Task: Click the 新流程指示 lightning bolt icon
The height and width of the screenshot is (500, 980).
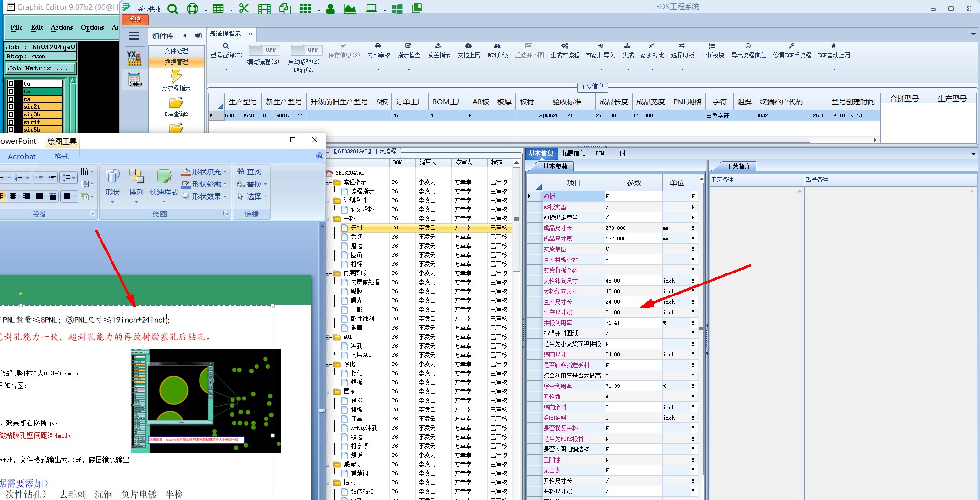Action: coord(176,76)
